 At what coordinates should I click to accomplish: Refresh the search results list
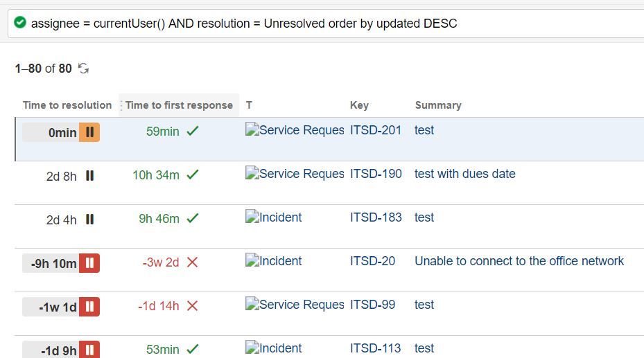click(83, 68)
